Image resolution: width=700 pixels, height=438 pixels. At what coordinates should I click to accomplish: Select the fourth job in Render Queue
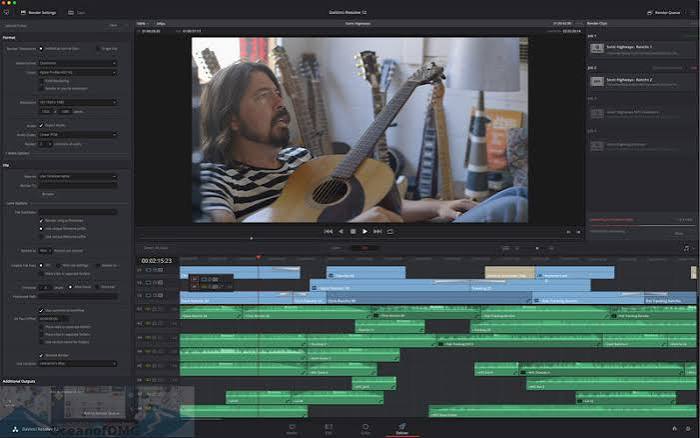pos(641,146)
